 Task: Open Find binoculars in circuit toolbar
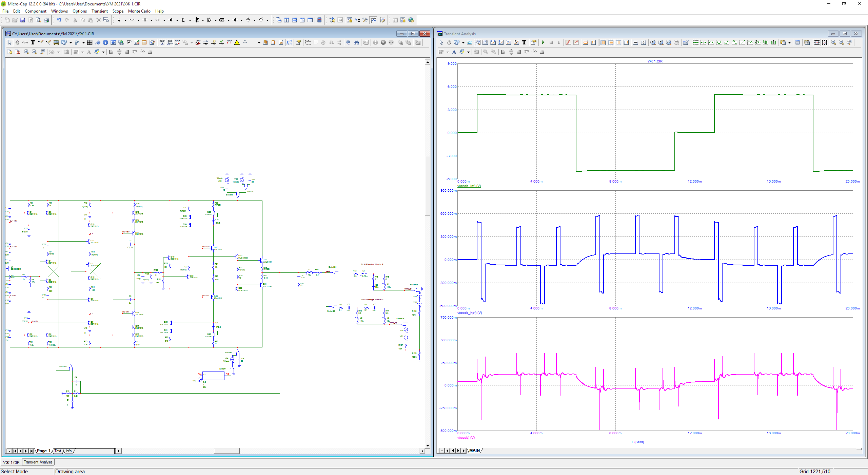pyautogui.click(x=356, y=42)
